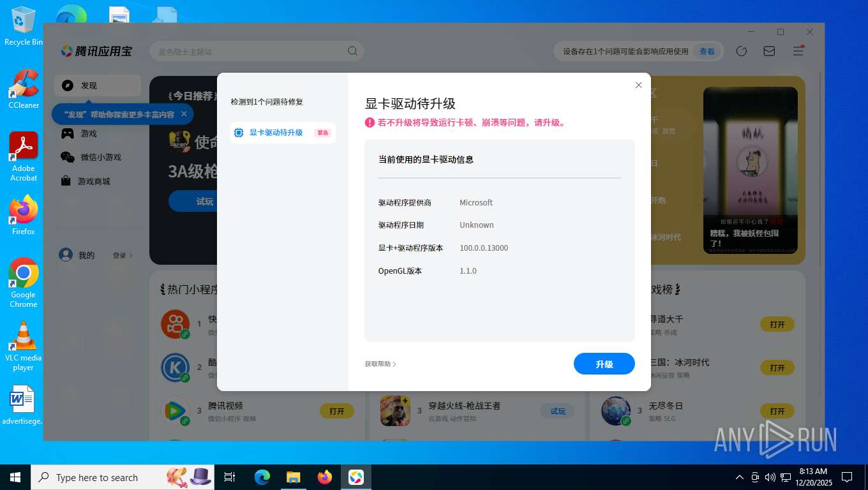Screen dimensions: 868x490
Task: Click the OpenGL version value 1.1.0
Action: (x=468, y=271)
